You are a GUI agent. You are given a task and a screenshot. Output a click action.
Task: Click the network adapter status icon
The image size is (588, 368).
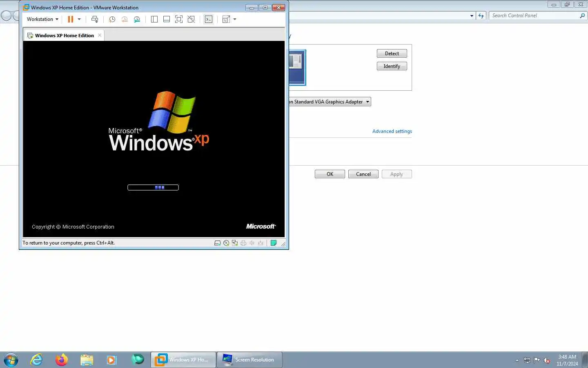(235, 243)
